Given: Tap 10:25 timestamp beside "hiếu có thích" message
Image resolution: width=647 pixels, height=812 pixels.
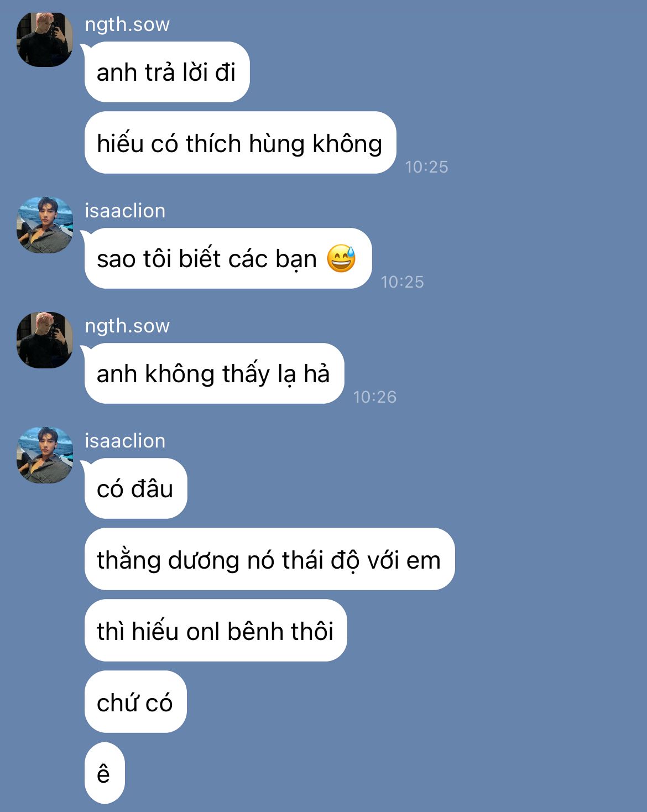Looking at the screenshot, I should click(426, 167).
